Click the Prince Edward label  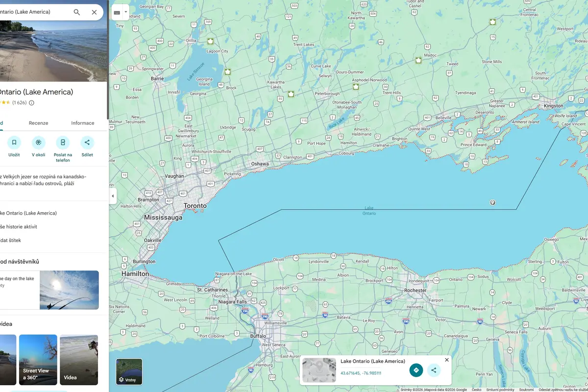[x=473, y=145]
